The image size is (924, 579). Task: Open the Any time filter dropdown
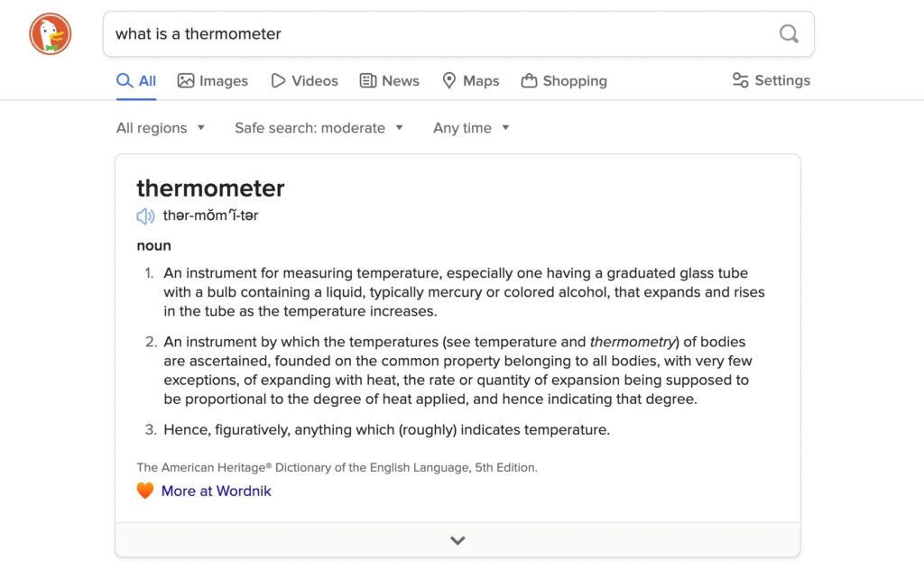(470, 128)
